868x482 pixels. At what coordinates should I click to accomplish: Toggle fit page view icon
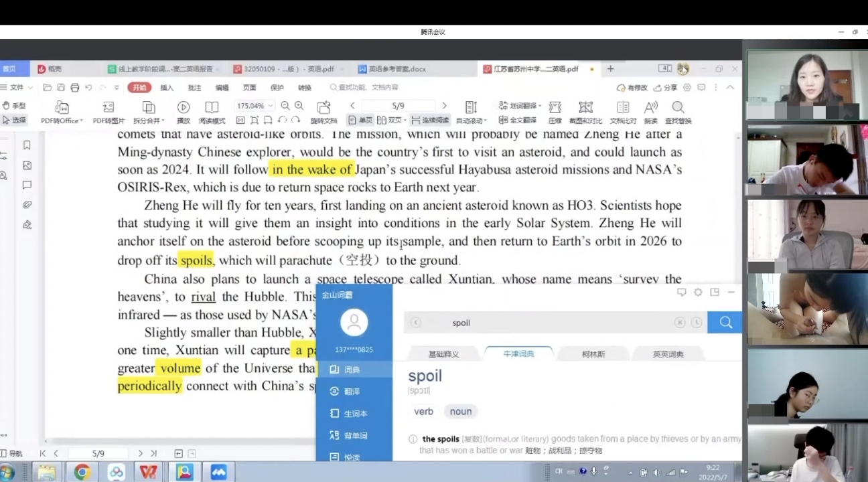coord(255,120)
